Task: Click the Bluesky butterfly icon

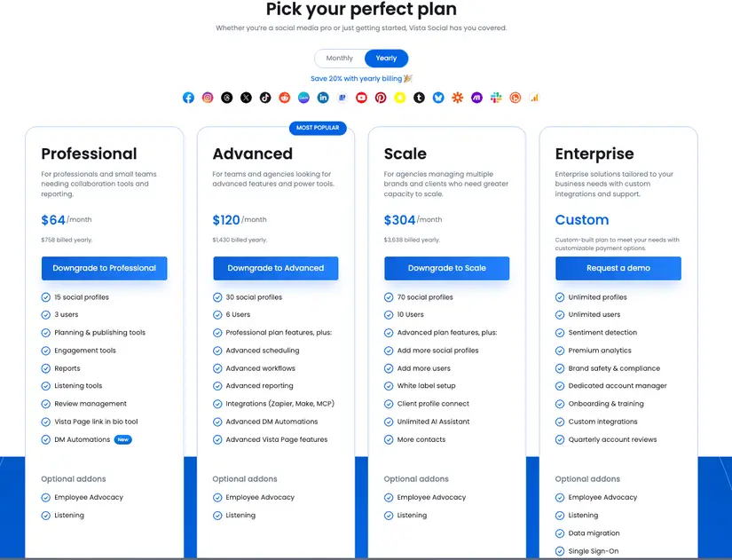Action: click(x=437, y=98)
